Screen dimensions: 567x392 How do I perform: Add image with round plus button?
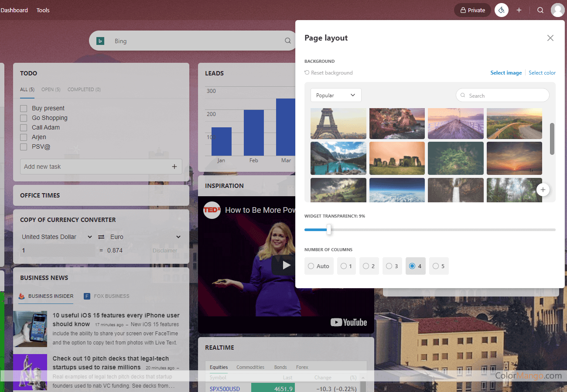(543, 190)
